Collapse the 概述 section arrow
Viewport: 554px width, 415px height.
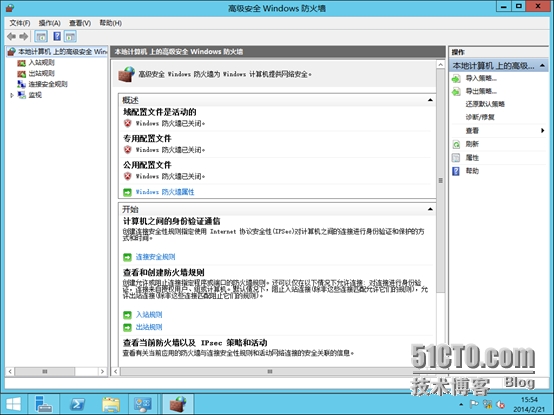(x=430, y=100)
